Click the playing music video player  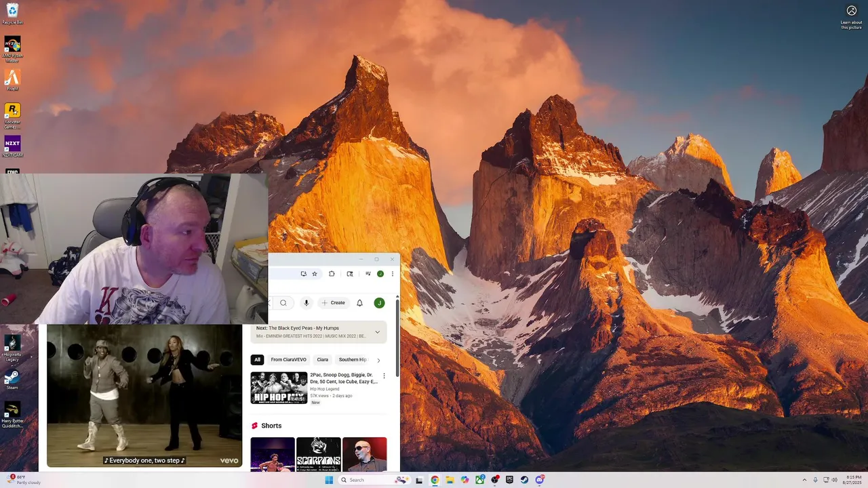click(x=144, y=396)
